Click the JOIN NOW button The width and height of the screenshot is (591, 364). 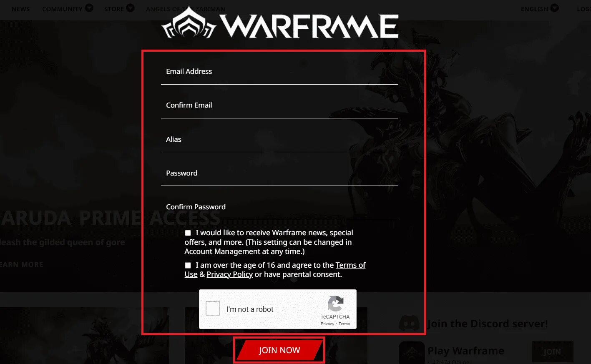(x=279, y=350)
